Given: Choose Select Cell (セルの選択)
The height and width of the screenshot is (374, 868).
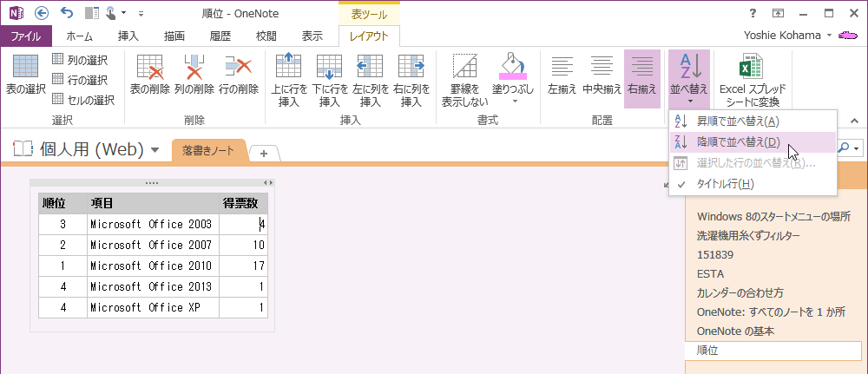Looking at the screenshot, I should (83, 100).
